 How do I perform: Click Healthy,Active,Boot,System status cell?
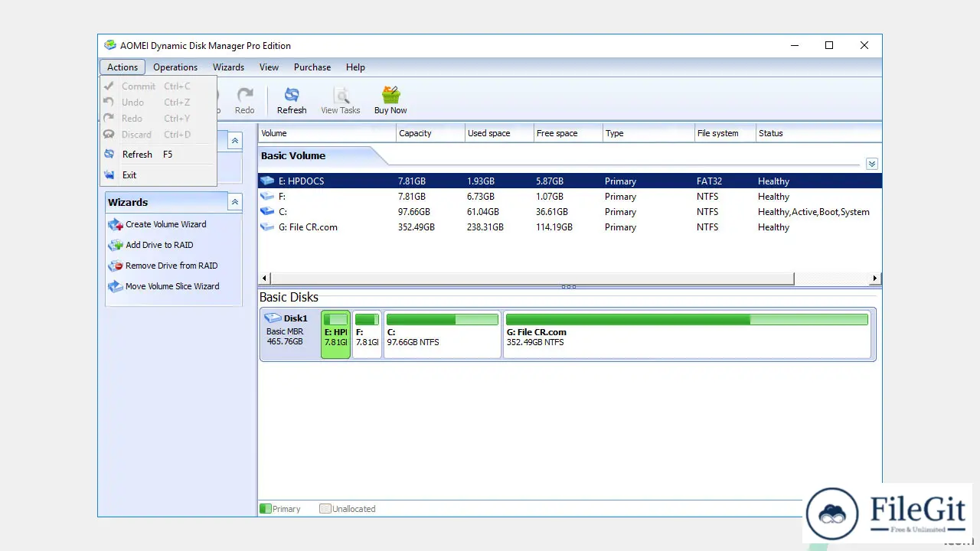coord(814,212)
